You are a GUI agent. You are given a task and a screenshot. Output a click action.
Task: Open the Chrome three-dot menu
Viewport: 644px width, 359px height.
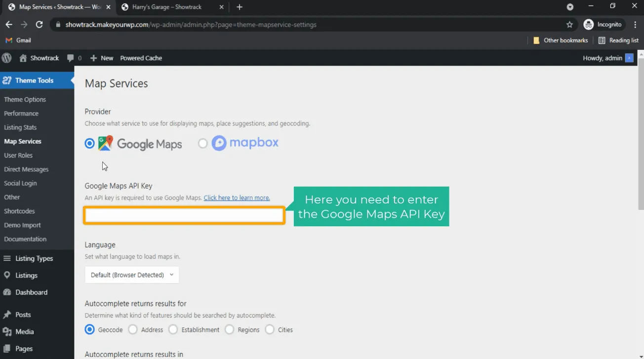pos(635,25)
